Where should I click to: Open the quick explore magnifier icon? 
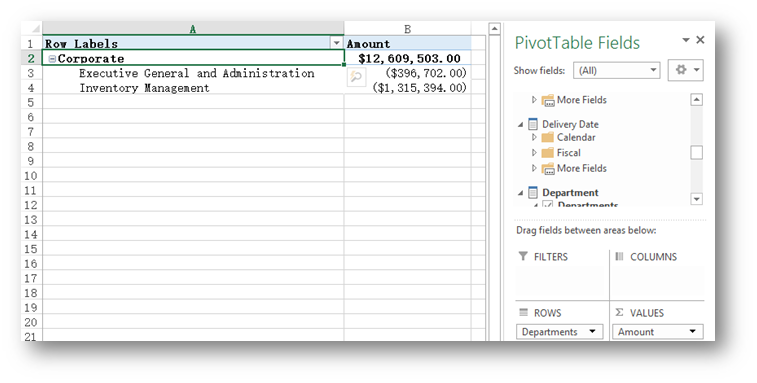coord(356,76)
